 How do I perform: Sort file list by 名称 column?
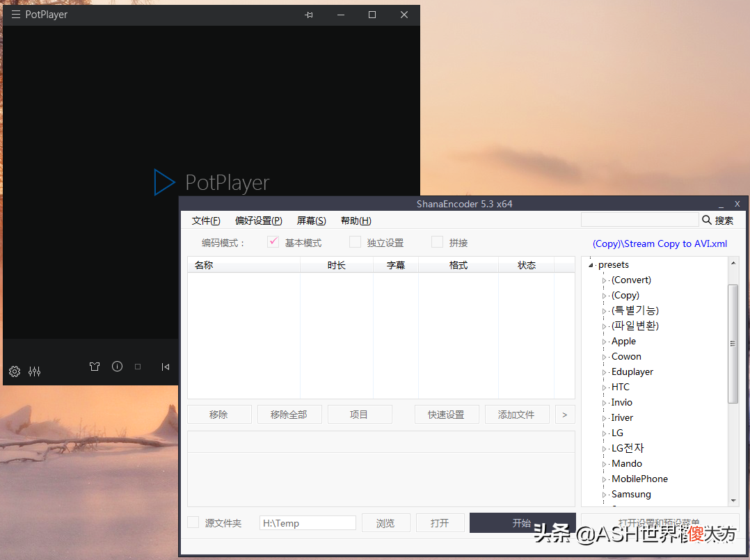(244, 265)
